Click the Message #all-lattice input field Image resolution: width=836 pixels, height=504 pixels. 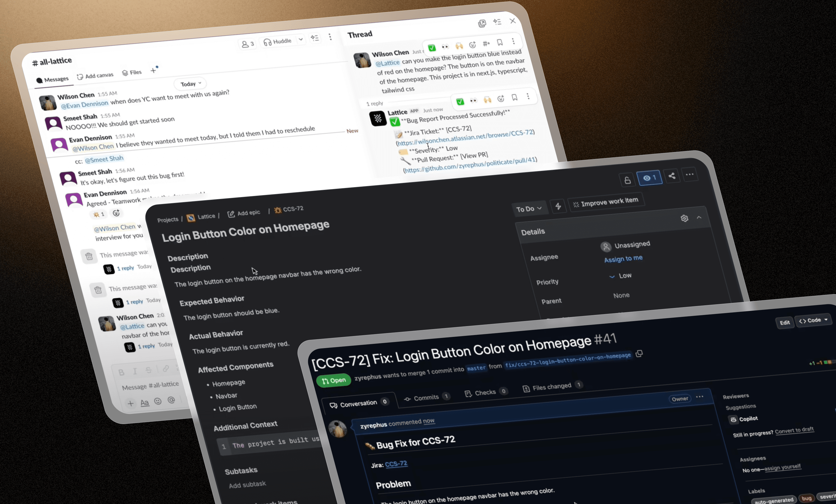[x=150, y=385]
